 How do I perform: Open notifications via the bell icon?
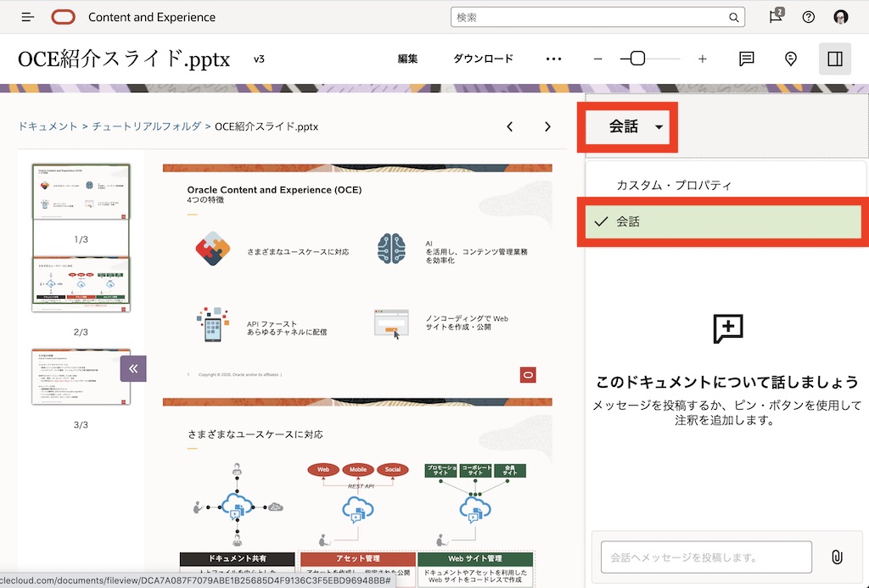point(775,17)
